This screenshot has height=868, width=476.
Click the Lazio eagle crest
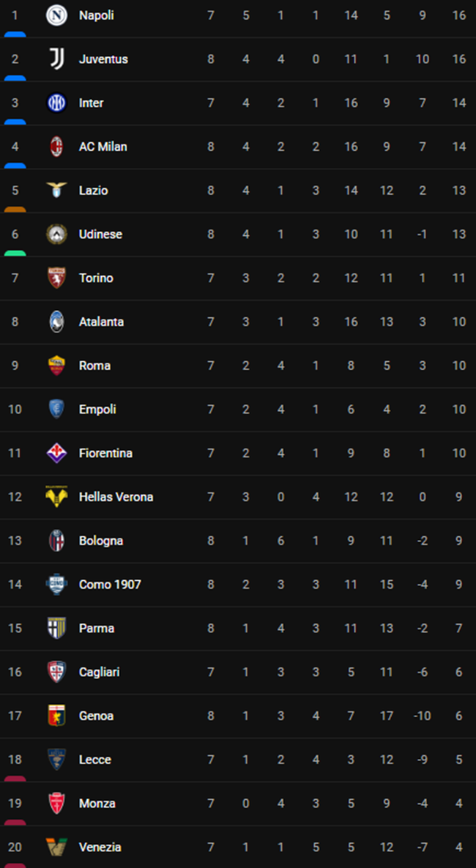(x=56, y=190)
